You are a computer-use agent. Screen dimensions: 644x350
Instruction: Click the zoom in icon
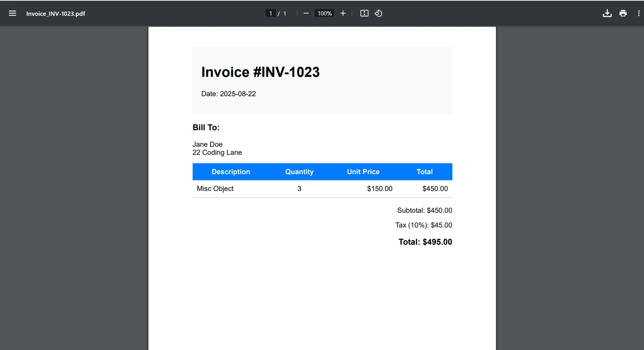(343, 13)
